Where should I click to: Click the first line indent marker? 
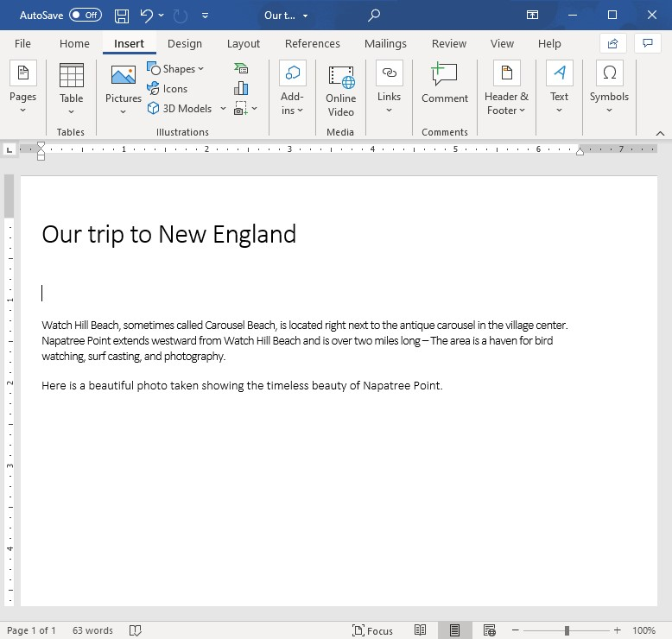[41, 145]
